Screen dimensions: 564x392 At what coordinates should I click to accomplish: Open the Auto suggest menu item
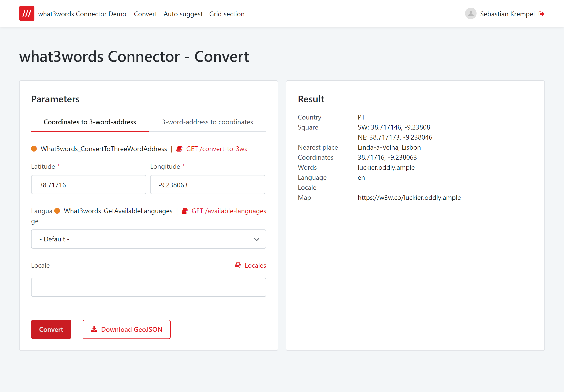coord(183,14)
